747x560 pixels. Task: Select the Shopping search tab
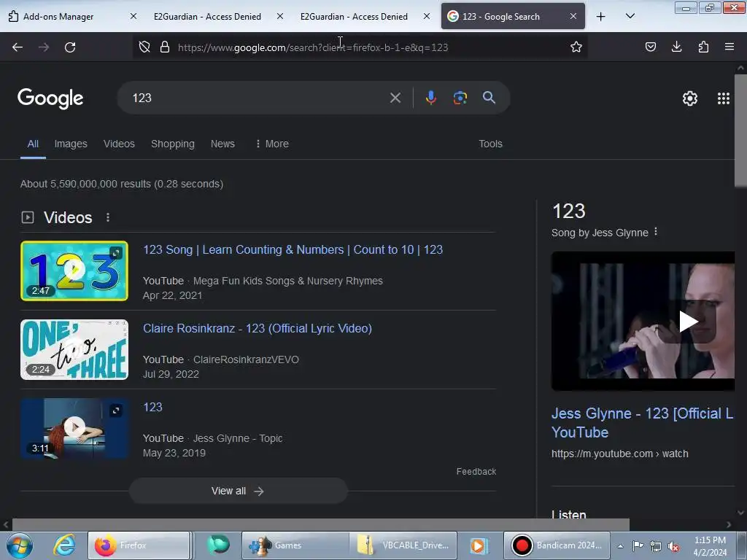tap(172, 144)
